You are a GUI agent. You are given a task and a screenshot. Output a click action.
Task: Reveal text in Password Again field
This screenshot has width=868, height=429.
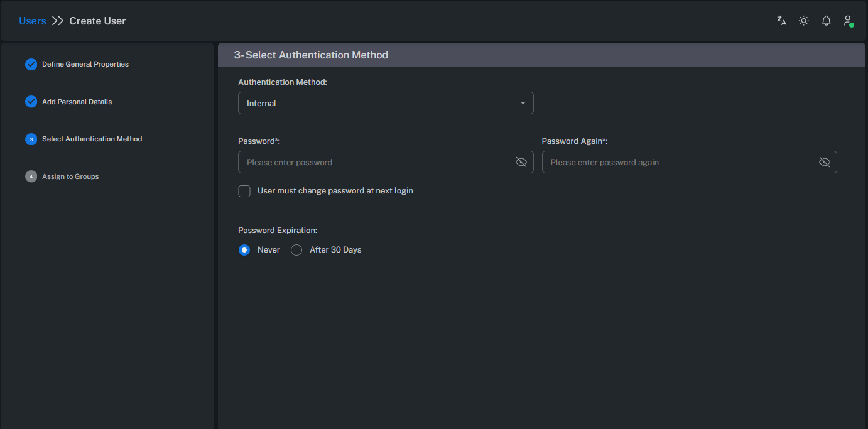tap(825, 162)
